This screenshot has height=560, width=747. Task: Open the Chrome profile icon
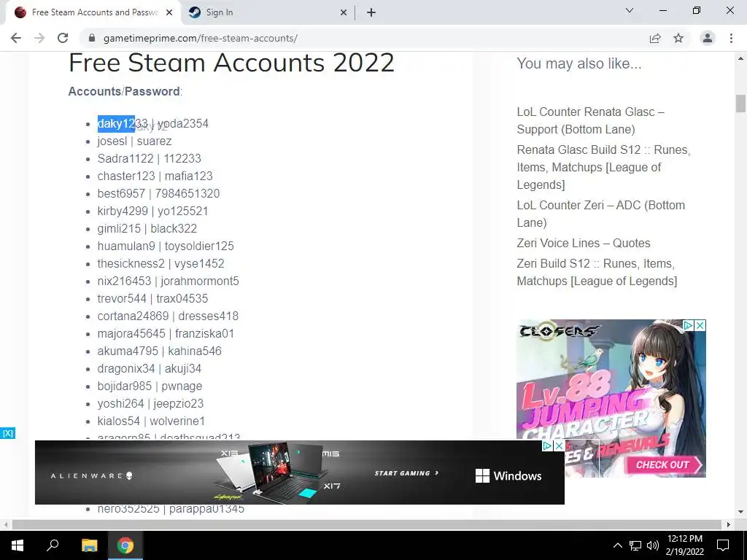point(708,38)
